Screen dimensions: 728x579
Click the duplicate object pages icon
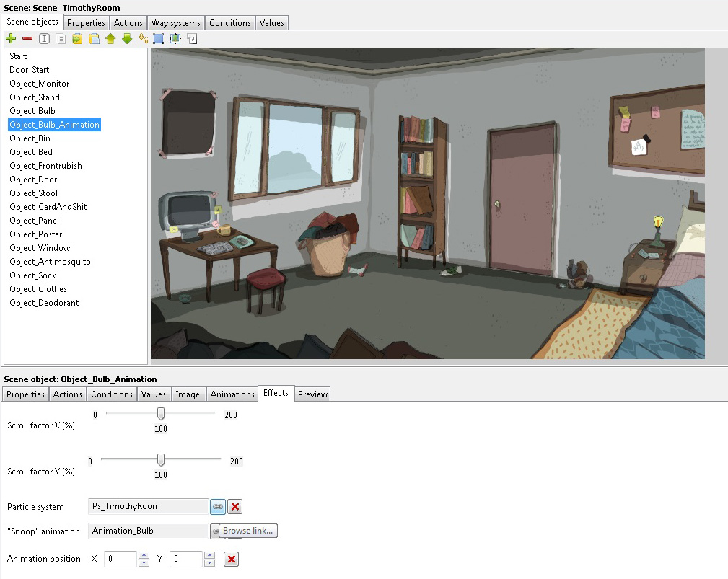tap(61, 38)
